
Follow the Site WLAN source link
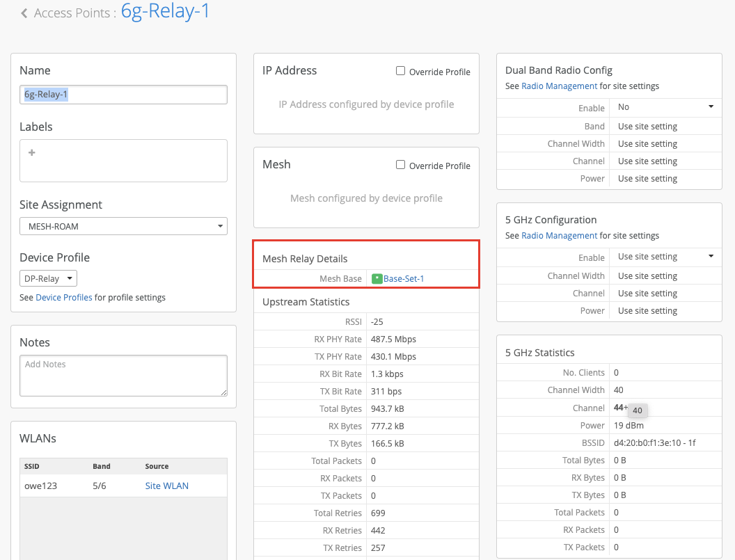166,486
